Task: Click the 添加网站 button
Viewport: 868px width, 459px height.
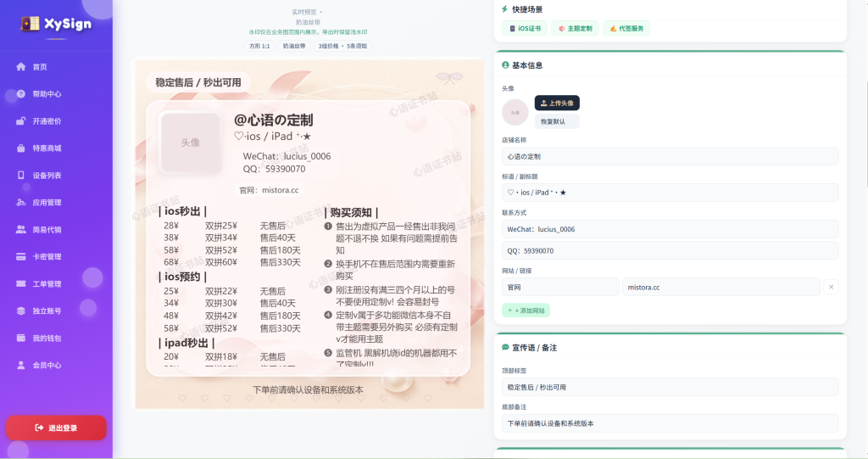Action: 526,311
